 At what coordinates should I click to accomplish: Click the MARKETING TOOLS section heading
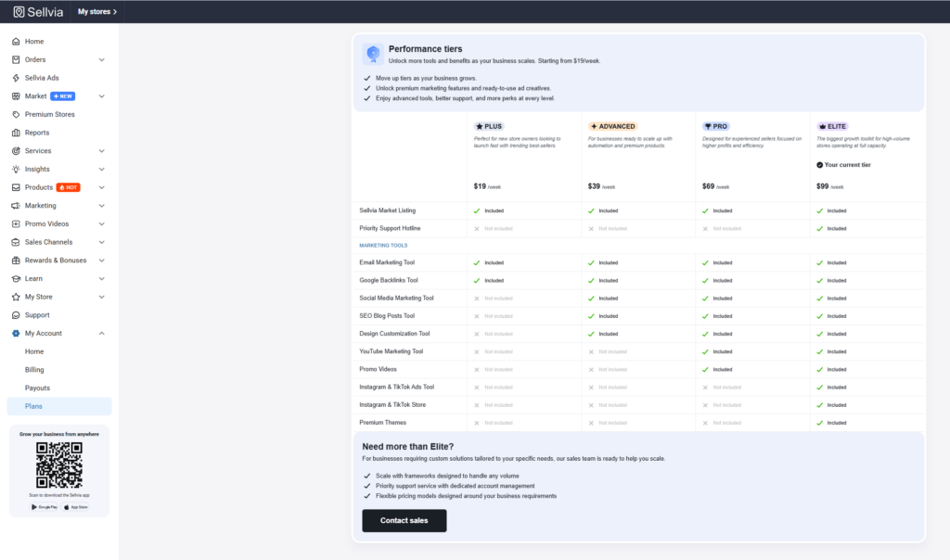tap(383, 245)
